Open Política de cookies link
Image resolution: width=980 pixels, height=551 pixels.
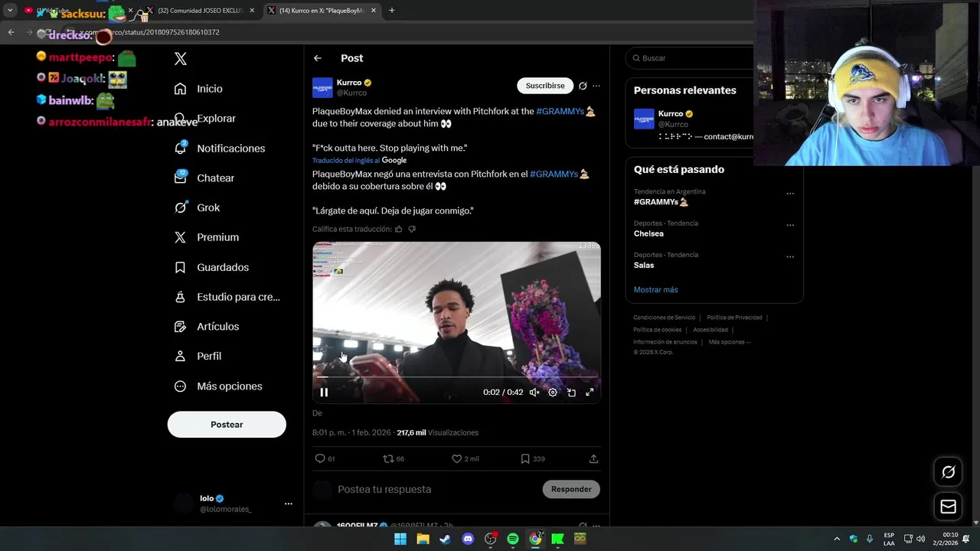(657, 330)
